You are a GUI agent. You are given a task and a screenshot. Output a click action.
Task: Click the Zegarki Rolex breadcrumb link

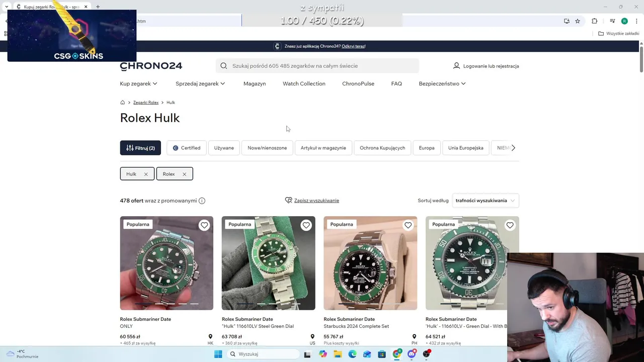[146, 103]
